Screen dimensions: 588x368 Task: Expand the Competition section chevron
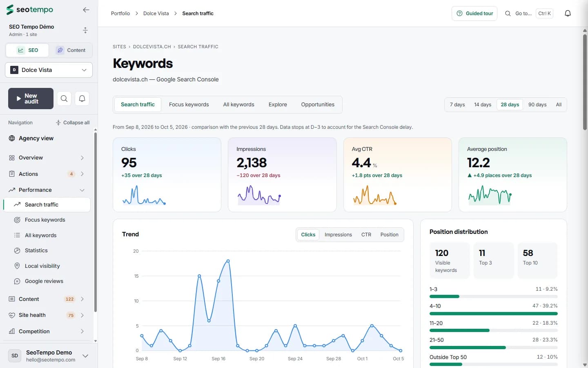point(82,331)
